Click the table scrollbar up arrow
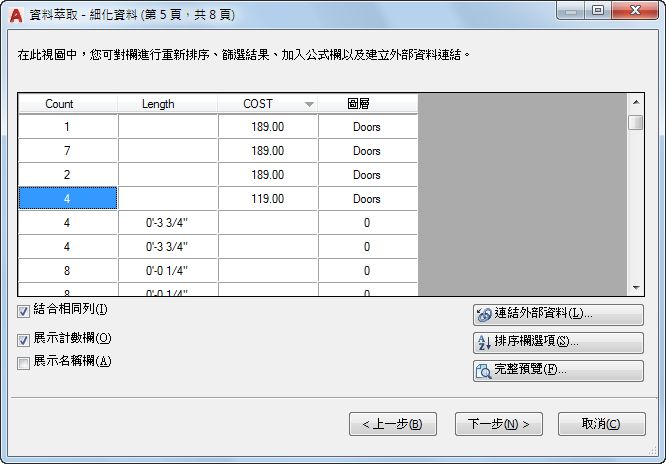The width and height of the screenshot is (666, 464). 636,102
